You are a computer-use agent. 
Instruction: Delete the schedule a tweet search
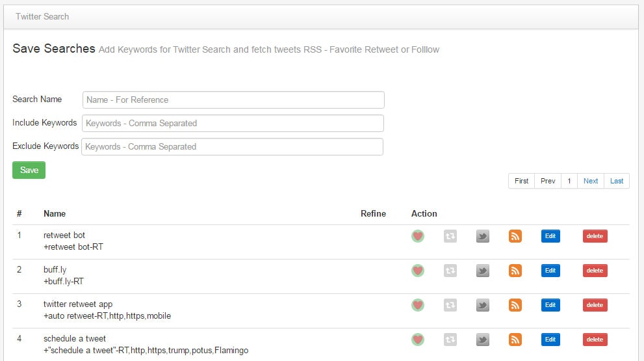click(595, 340)
